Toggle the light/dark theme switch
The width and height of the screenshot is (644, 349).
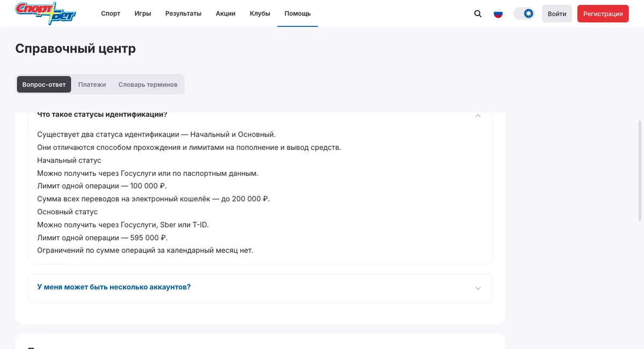coord(524,13)
